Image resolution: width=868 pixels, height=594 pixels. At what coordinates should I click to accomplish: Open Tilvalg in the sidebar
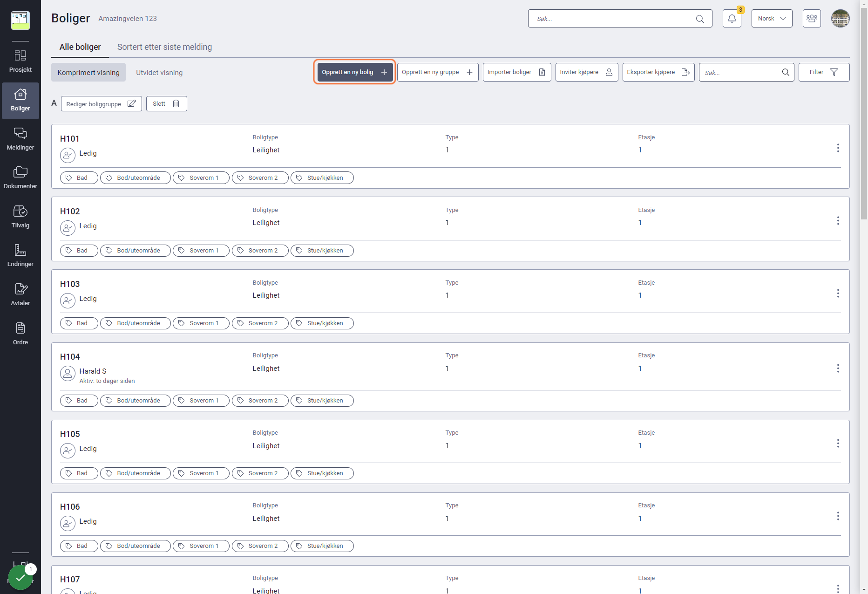pyautogui.click(x=20, y=217)
